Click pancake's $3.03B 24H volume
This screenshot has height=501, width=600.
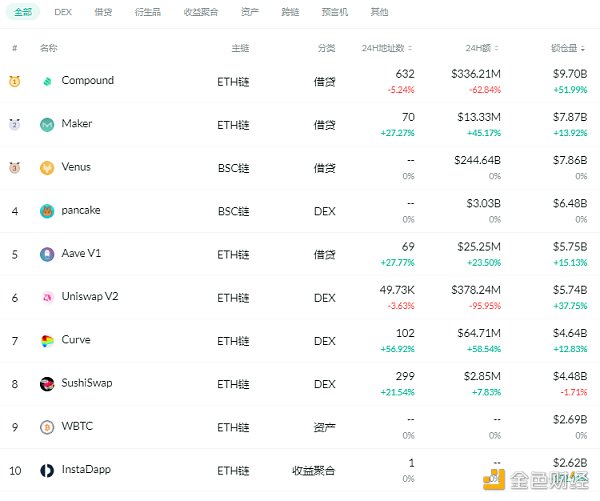pos(484,204)
